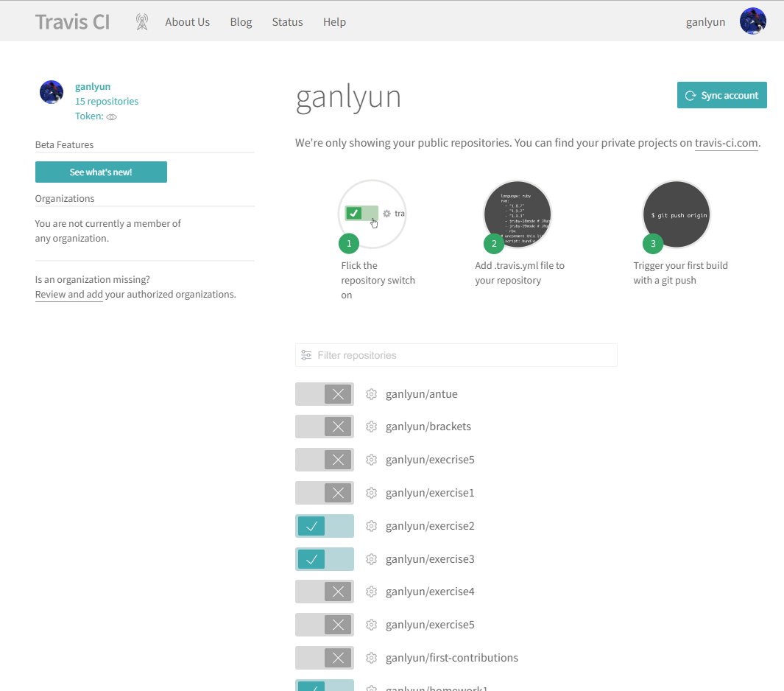Enable the ganlyun/first-contributions switch
The image size is (784, 691).
point(325,658)
